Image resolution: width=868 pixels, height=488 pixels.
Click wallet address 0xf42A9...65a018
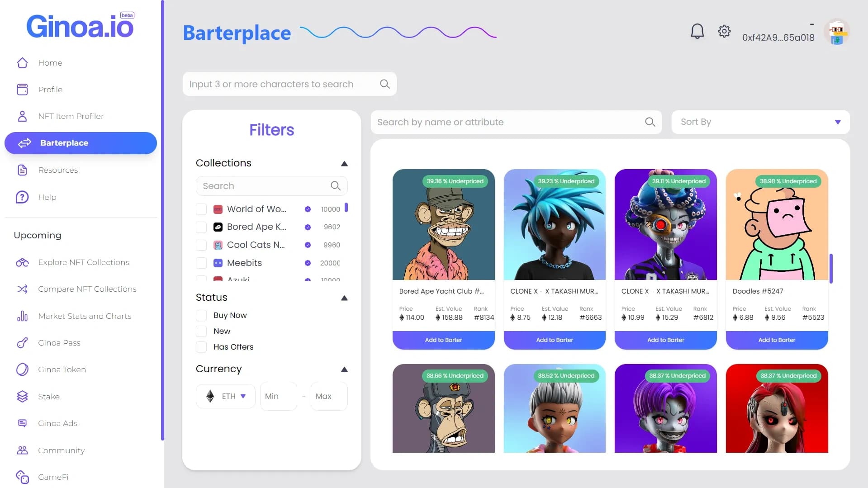[x=778, y=38]
